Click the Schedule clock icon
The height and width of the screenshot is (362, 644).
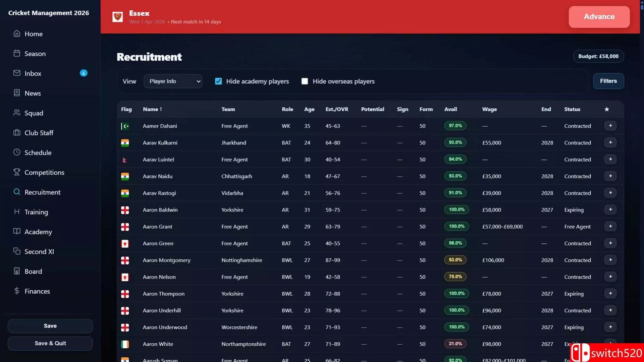17,152
